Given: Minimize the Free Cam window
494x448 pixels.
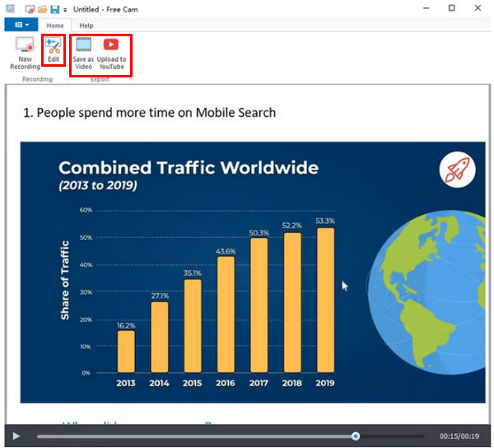Looking at the screenshot, I should 426,8.
